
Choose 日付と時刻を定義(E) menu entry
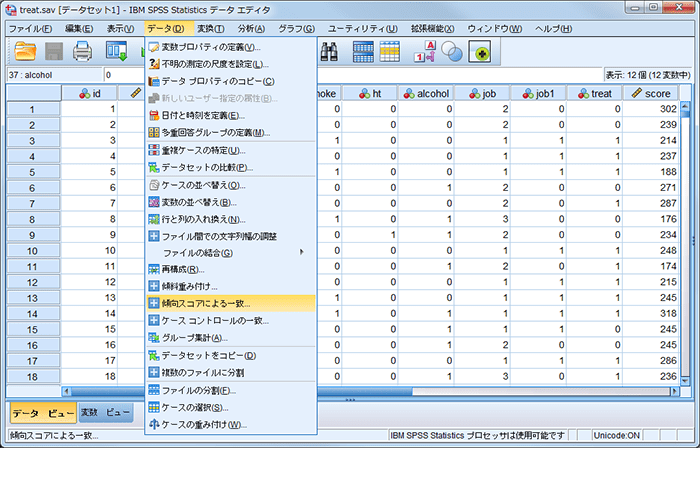tap(231, 116)
